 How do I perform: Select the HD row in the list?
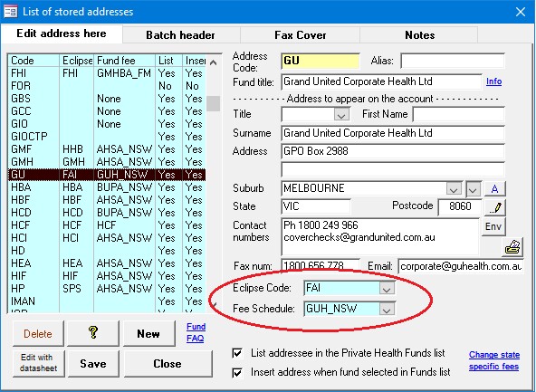tap(107, 250)
